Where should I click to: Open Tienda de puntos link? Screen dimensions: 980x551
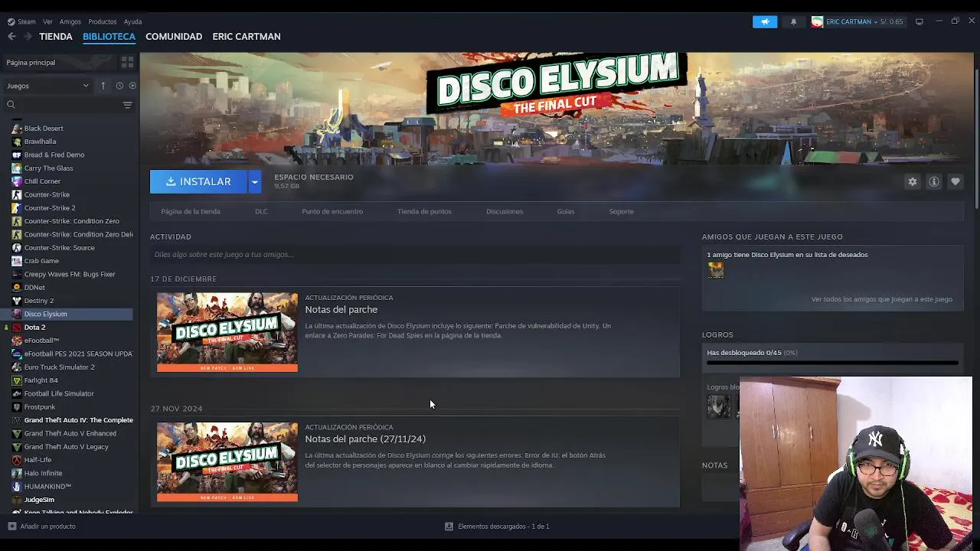[x=424, y=211]
